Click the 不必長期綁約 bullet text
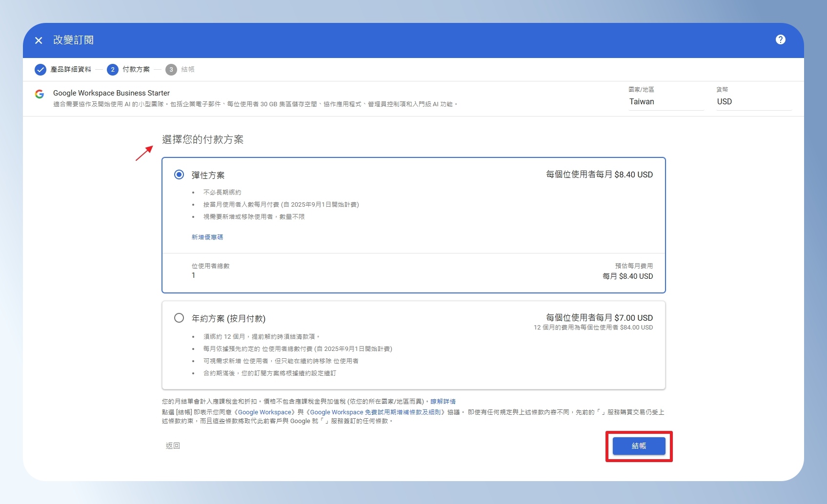The height and width of the screenshot is (504, 827). coord(222,193)
